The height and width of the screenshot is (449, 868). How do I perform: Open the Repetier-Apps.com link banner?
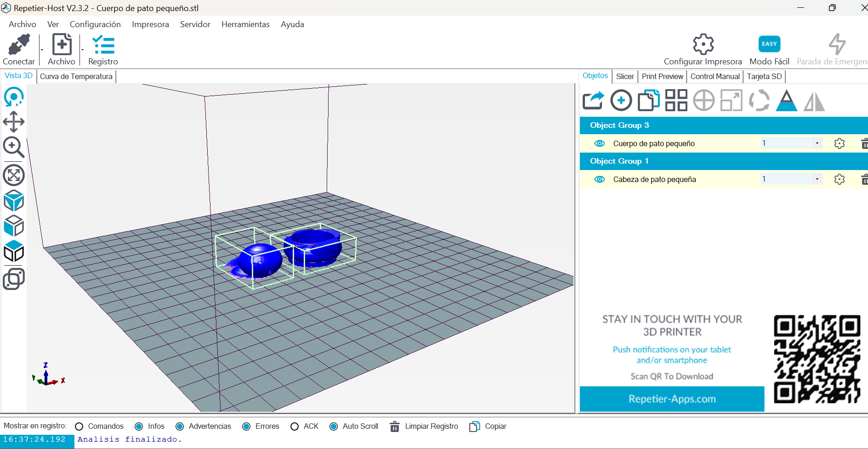[672, 399]
